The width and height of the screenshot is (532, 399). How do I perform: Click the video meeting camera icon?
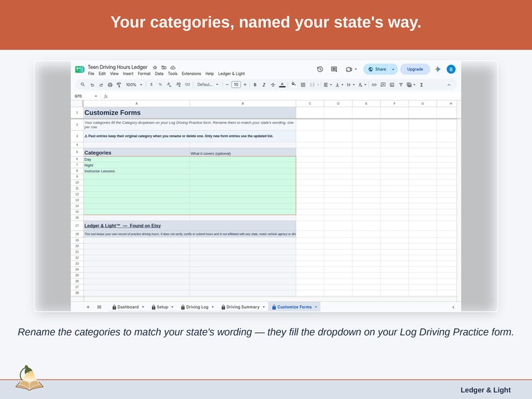coord(349,69)
